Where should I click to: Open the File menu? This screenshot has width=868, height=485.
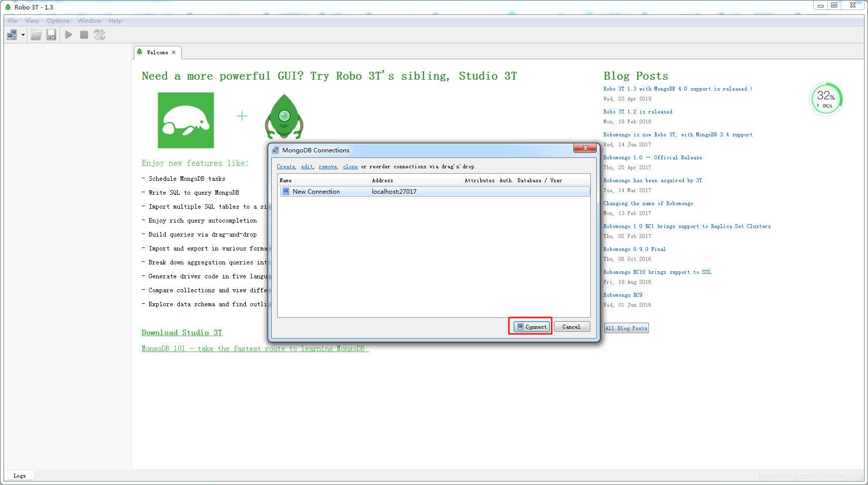(x=12, y=21)
